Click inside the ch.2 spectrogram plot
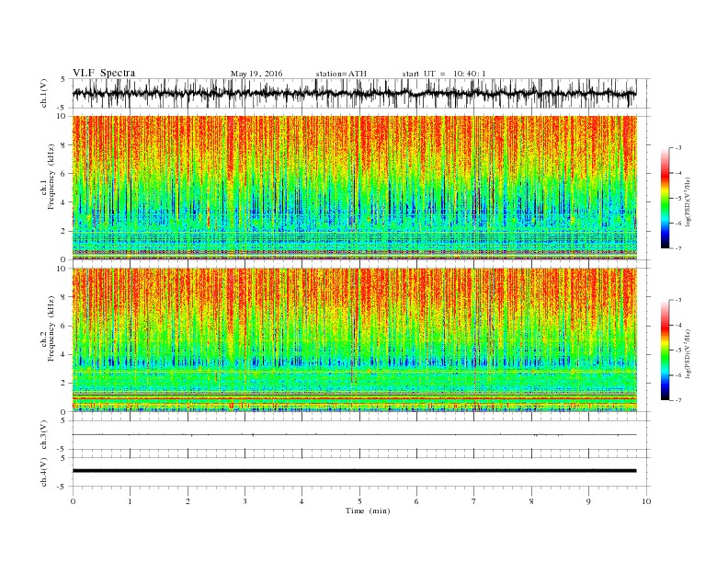The image size is (728, 563). point(354,340)
